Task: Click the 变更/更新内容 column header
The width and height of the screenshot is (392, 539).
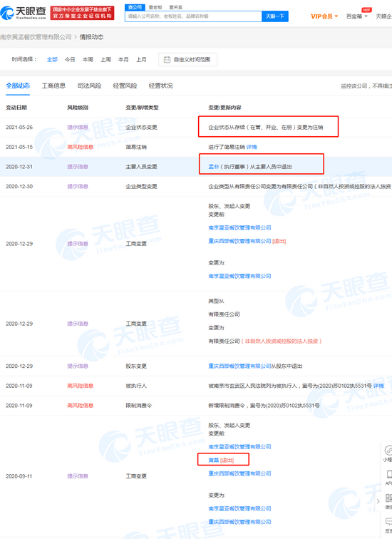Action: pos(225,108)
